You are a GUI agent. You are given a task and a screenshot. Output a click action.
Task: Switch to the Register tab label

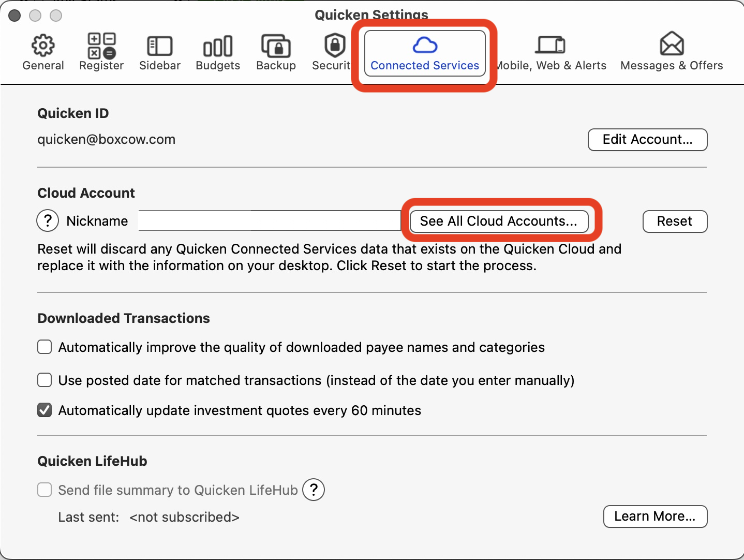click(x=101, y=66)
